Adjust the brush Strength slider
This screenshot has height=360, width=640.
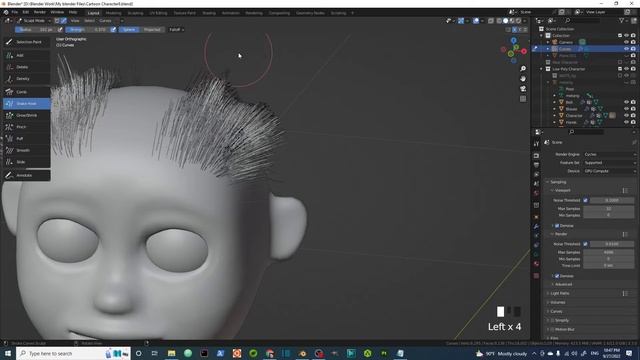(x=87, y=29)
